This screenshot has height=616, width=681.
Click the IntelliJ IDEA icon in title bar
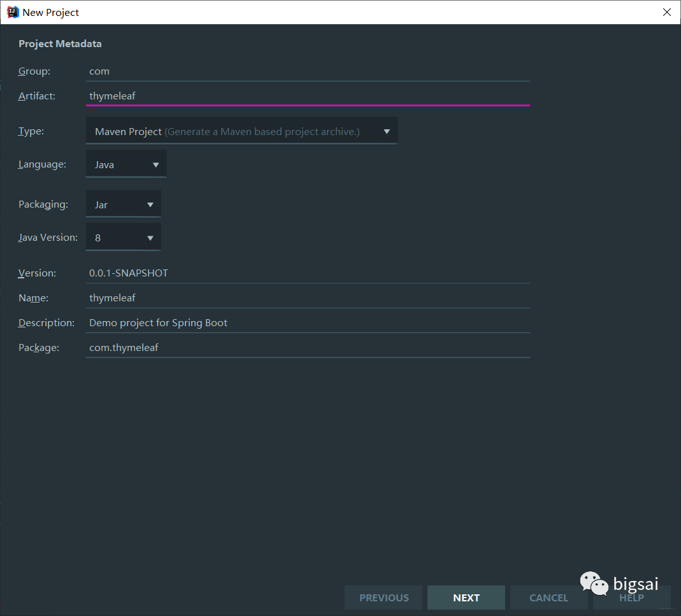[13, 12]
